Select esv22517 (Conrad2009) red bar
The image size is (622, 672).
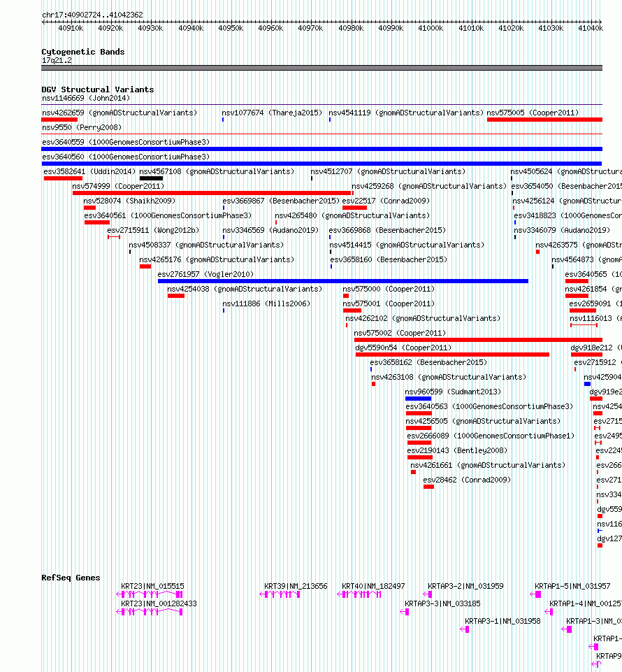click(355, 208)
